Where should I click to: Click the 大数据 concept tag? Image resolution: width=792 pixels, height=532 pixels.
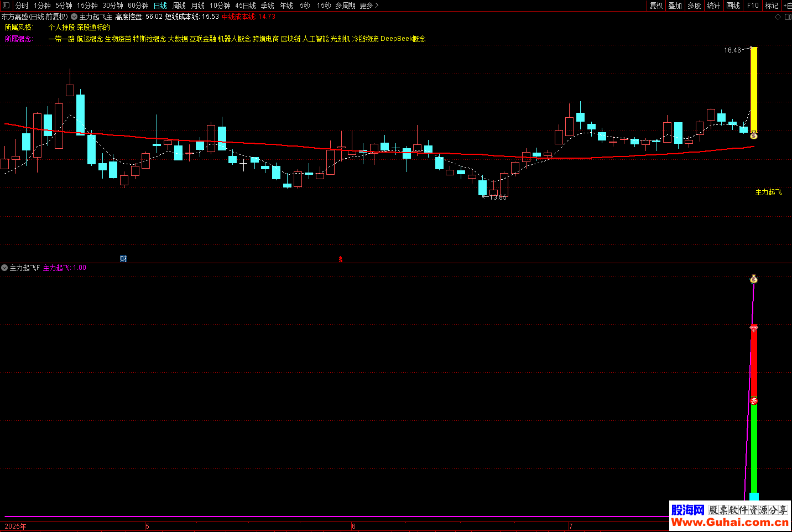pyautogui.click(x=178, y=39)
